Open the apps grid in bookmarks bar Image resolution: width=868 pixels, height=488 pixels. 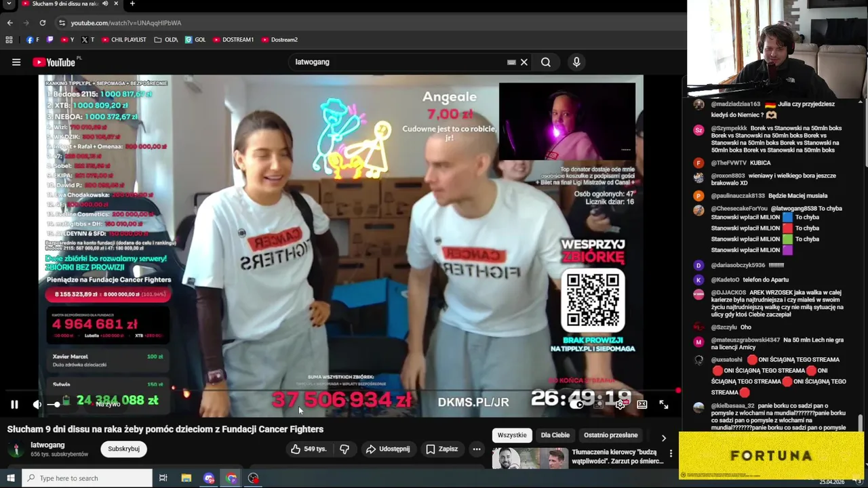(9, 40)
